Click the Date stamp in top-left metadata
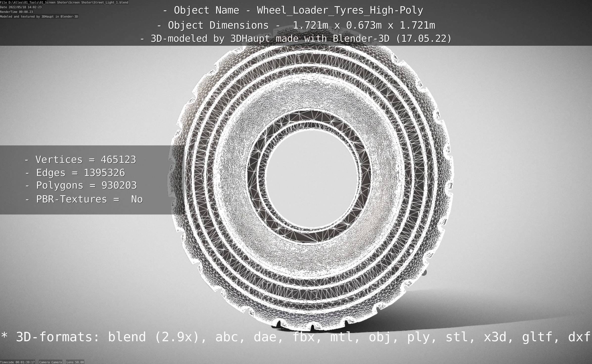 (21, 7)
